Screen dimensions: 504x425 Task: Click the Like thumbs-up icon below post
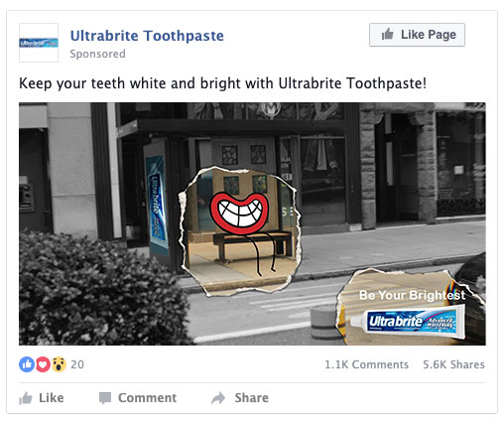pyautogui.click(x=26, y=398)
